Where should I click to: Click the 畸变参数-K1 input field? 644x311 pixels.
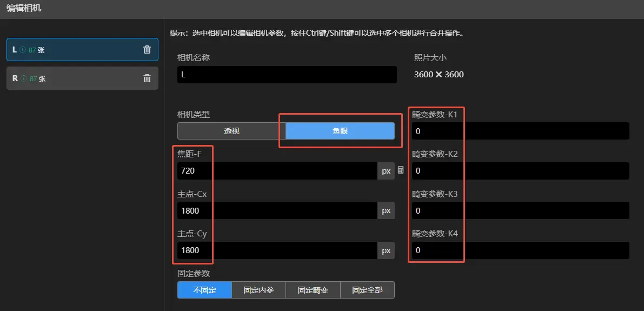click(x=520, y=131)
